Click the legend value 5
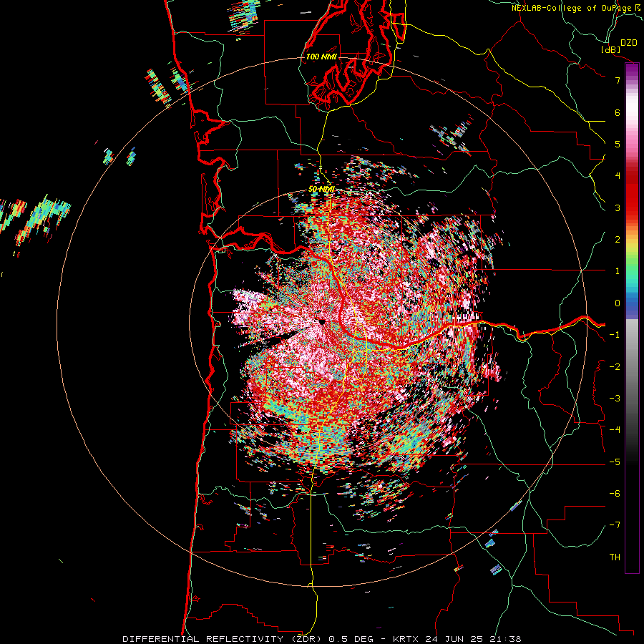This screenshot has height=644, width=644. coord(618,144)
